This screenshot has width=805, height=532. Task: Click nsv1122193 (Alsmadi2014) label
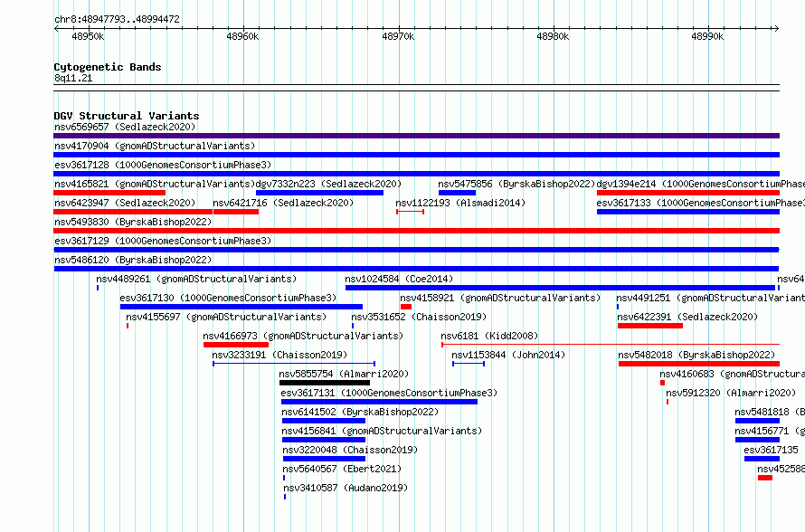coord(460,203)
